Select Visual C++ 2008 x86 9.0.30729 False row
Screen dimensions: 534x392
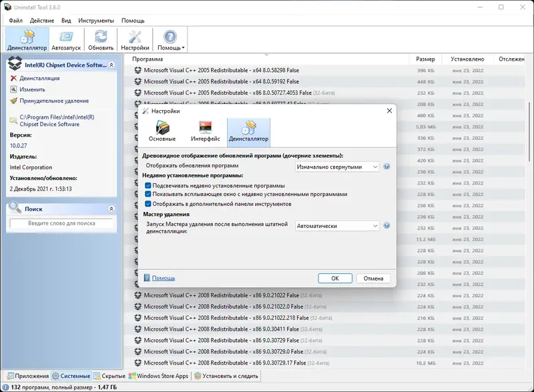[x=324, y=340]
